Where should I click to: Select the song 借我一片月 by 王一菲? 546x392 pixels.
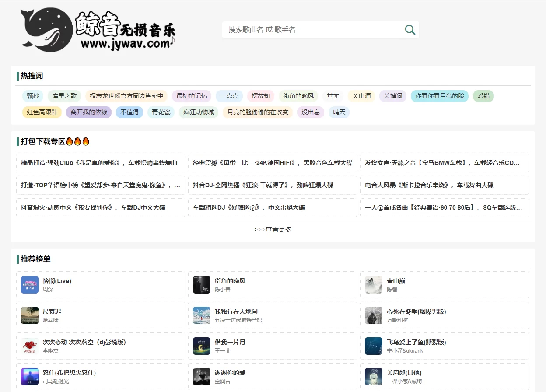[x=272, y=346]
